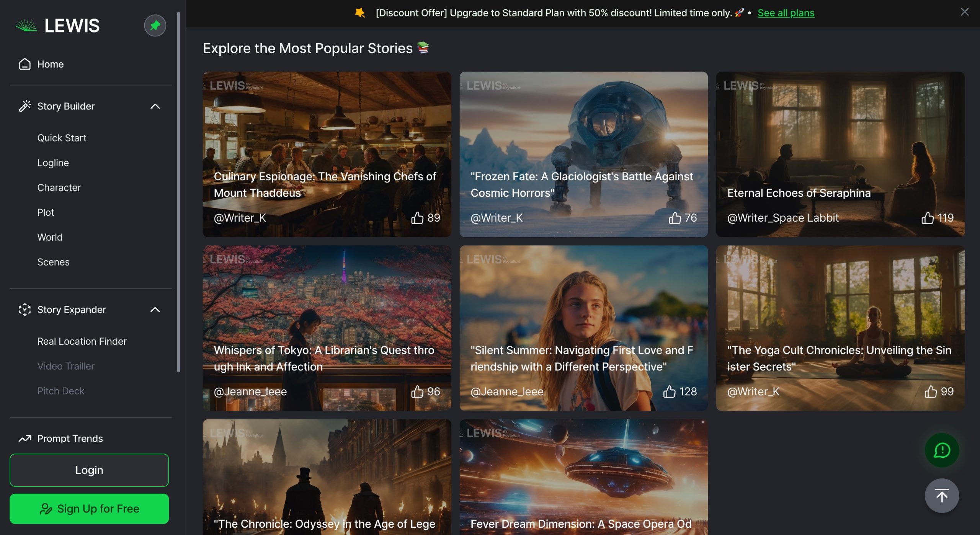
Task: Collapse the Story Expander section chevron
Action: 155,310
